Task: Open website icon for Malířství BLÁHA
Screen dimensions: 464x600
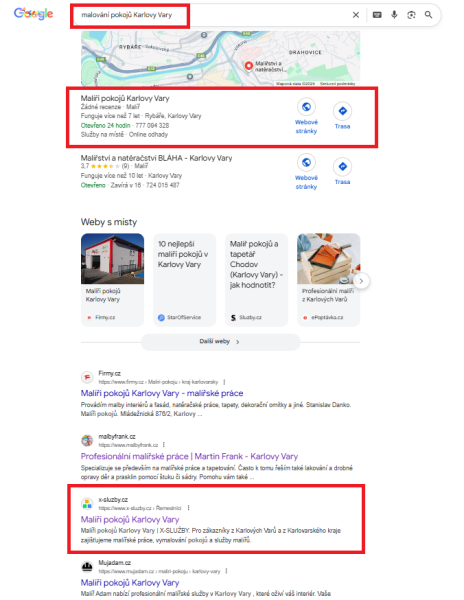Action: pos(306,163)
